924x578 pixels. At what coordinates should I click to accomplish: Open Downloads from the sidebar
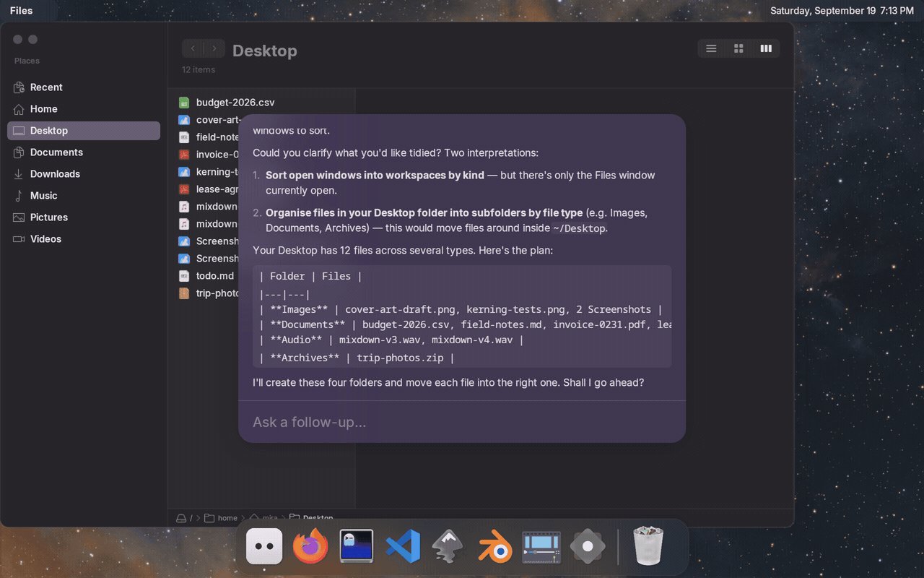tap(84, 174)
